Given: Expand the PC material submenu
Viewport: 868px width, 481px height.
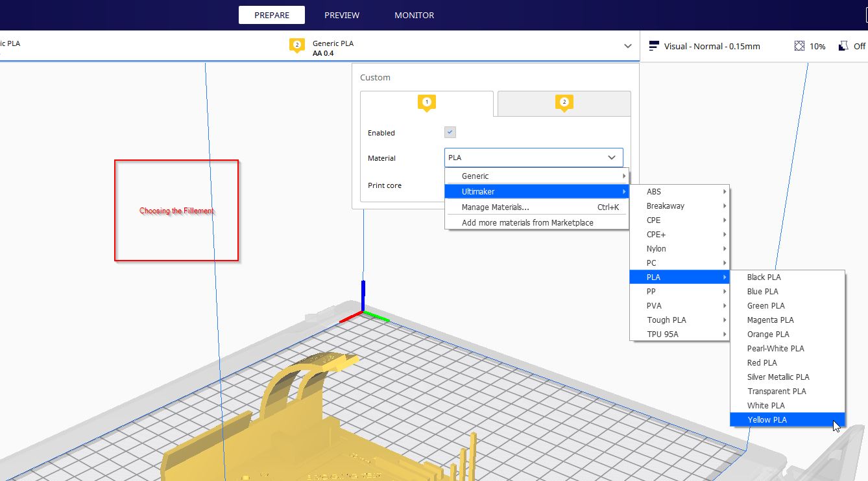Looking at the screenshot, I should 680,263.
